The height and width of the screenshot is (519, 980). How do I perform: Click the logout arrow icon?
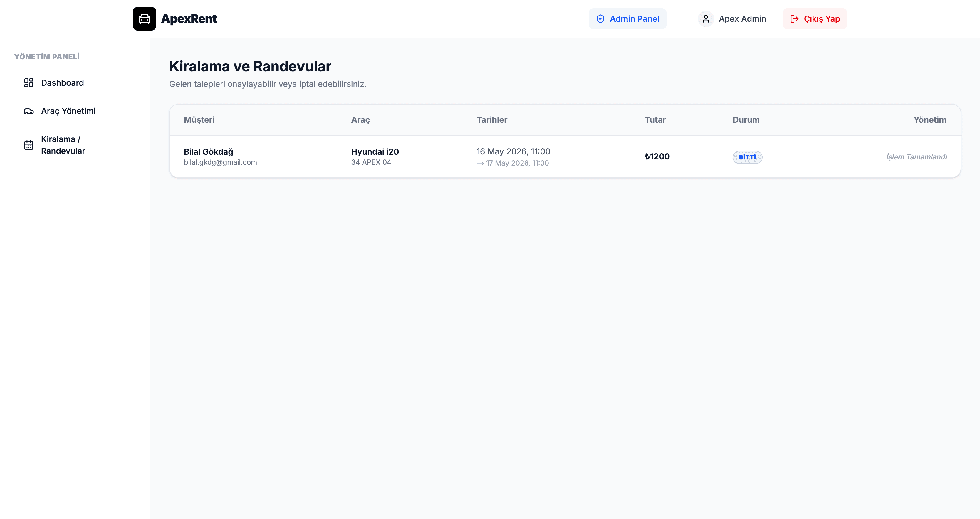click(794, 19)
